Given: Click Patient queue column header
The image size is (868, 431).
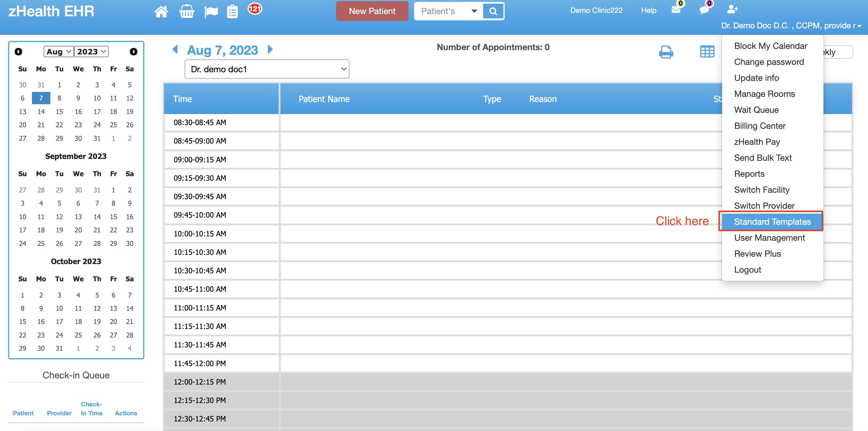Looking at the screenshot, I should 23,413.
